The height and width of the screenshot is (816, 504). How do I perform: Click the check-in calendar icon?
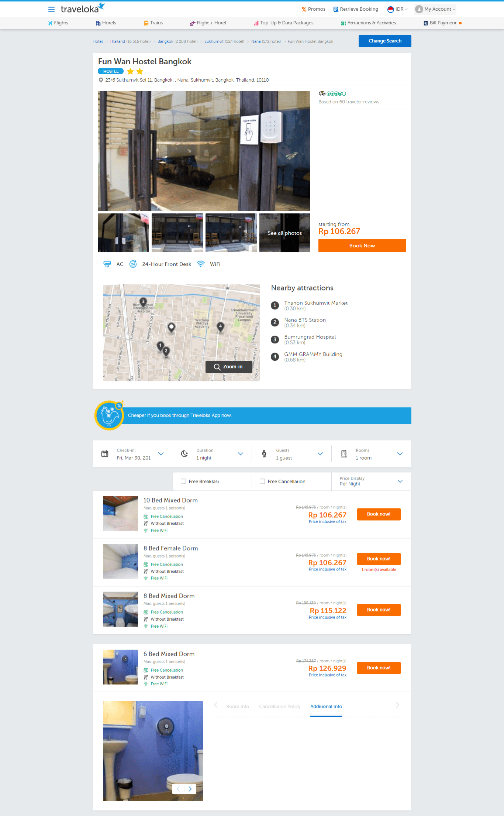tap(105, 454)
